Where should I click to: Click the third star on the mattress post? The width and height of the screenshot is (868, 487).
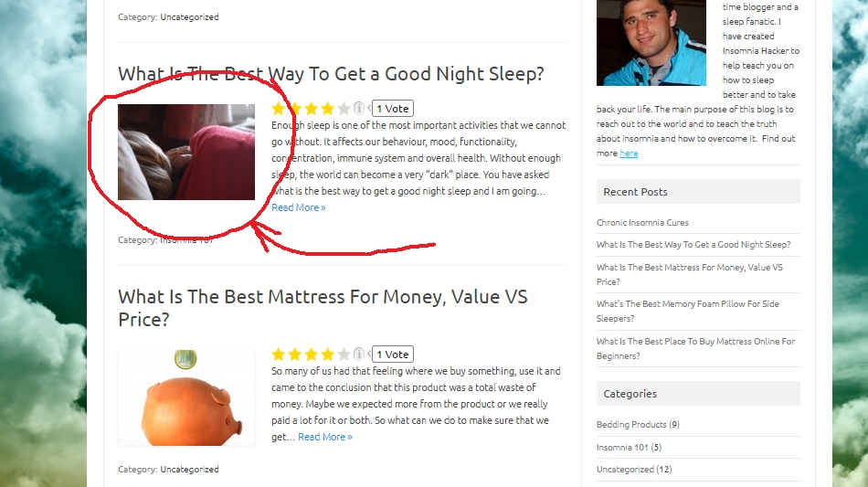point(311,355)
